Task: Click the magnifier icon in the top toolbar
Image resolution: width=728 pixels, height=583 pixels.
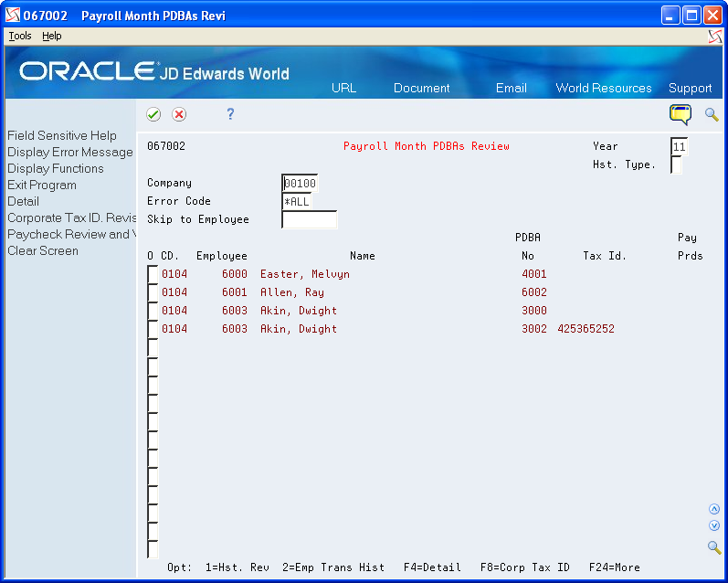Action: point(712,114)
